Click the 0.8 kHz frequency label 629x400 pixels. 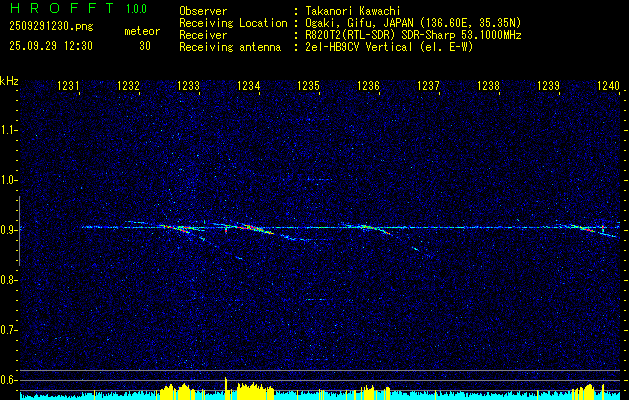click(8, 280)
